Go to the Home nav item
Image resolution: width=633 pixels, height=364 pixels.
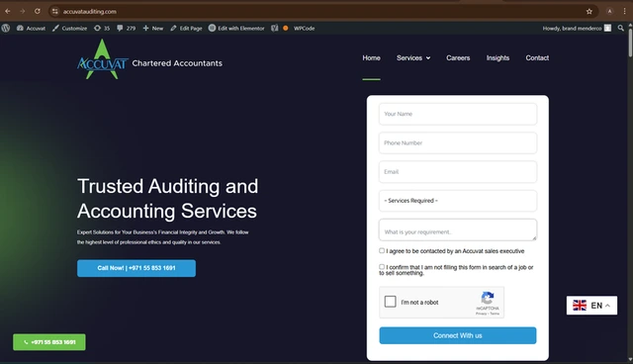click(x=371, y=58)
